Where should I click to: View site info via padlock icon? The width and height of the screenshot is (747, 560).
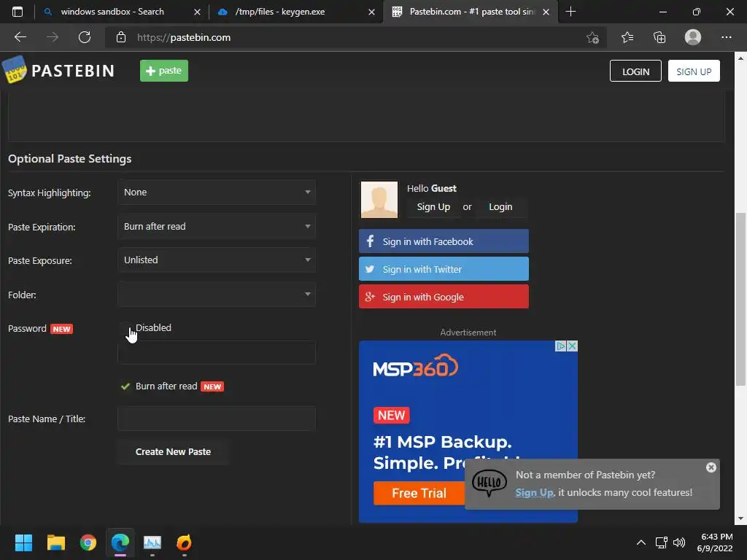click(121, 37)
